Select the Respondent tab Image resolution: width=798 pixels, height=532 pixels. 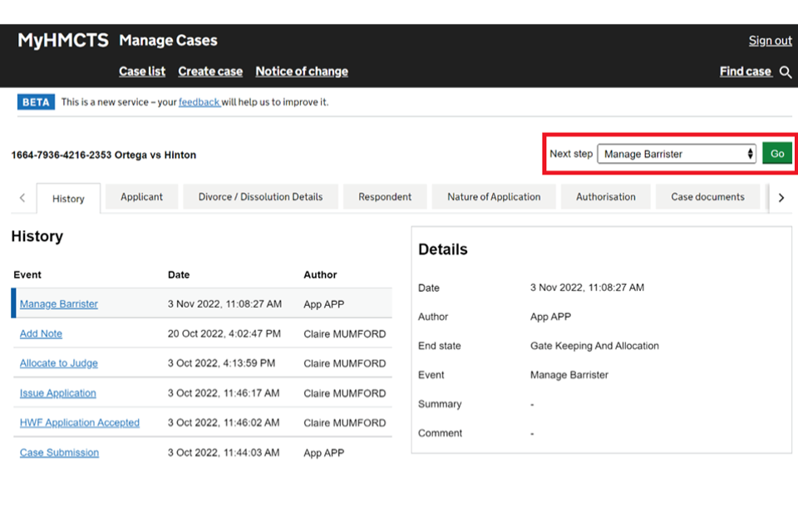tap(385, 197)
